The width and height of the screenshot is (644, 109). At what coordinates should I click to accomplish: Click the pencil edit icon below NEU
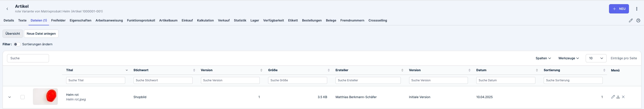tap(631, 20)
